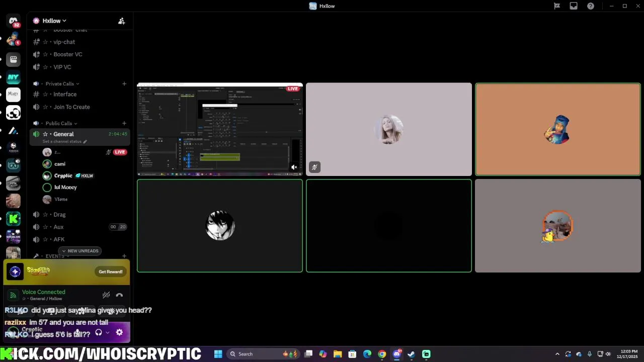This screenshot has height=362, width=644.
Task: Select the NY server icon
Action: 13,77
